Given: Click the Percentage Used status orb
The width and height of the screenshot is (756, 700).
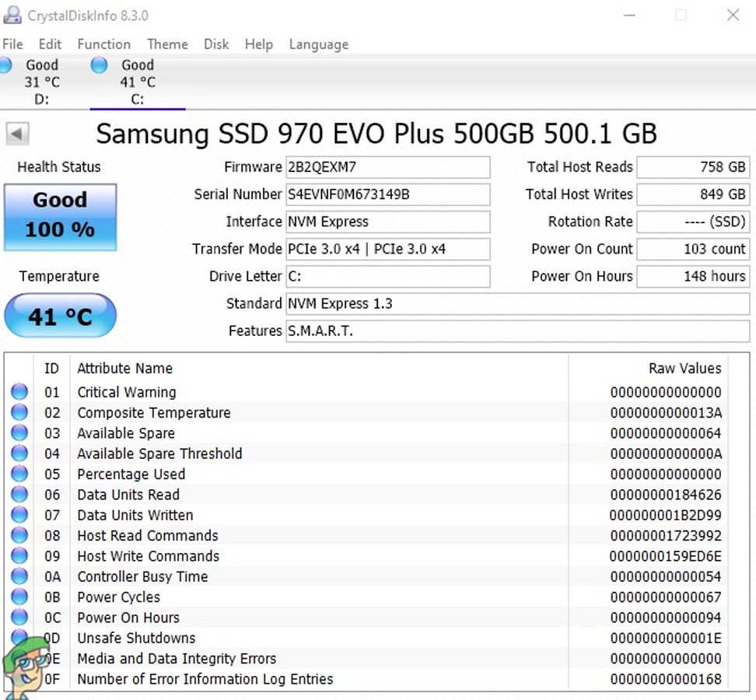Looking at the screenshot, I should point(19,474).
